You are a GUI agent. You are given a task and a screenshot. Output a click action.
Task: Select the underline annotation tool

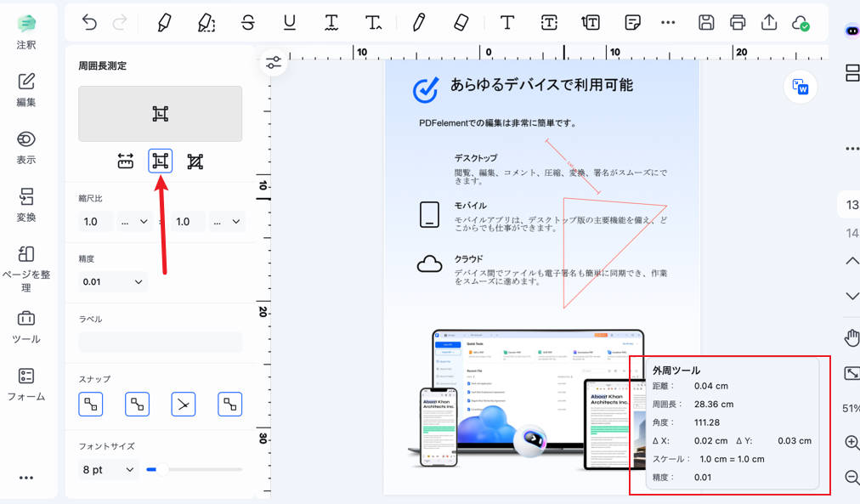point(289,23)
